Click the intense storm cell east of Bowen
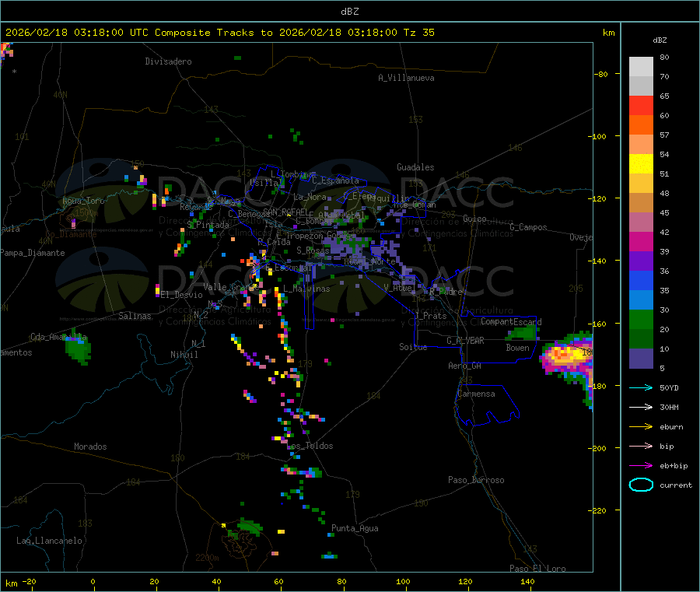The width and height of the screenshot is (700, 592). point(567,356)
